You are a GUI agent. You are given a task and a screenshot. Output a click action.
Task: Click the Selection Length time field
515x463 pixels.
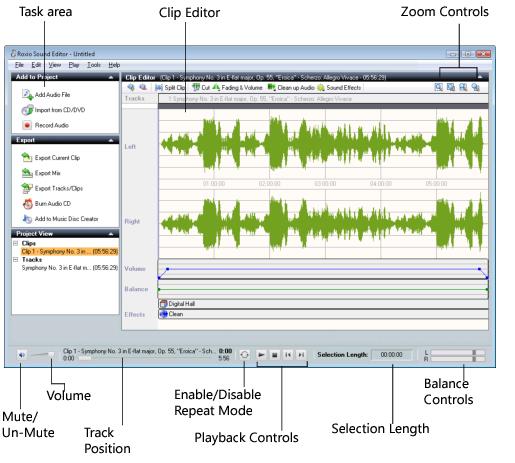click(392, 355)
